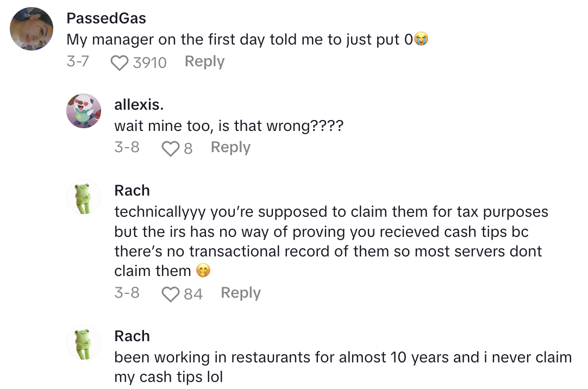The image size is (588, 389).
Task: Like PassedGas's comment with the heart icon
Action: 118,63
